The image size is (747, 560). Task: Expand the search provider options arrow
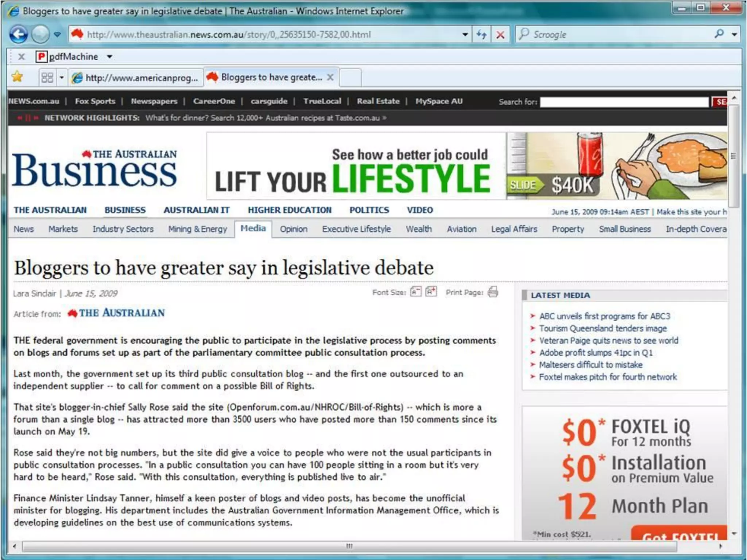734,35
